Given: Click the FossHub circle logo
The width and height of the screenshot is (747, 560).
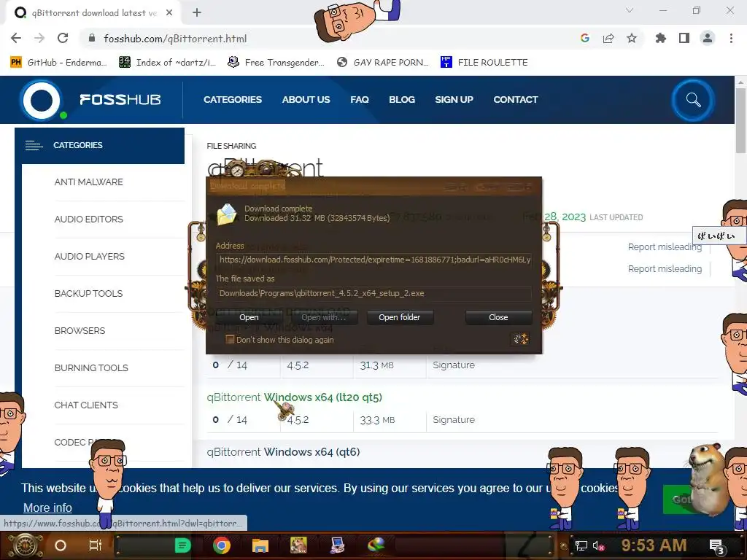Looking at the screenshot, I should coord(42,100).
